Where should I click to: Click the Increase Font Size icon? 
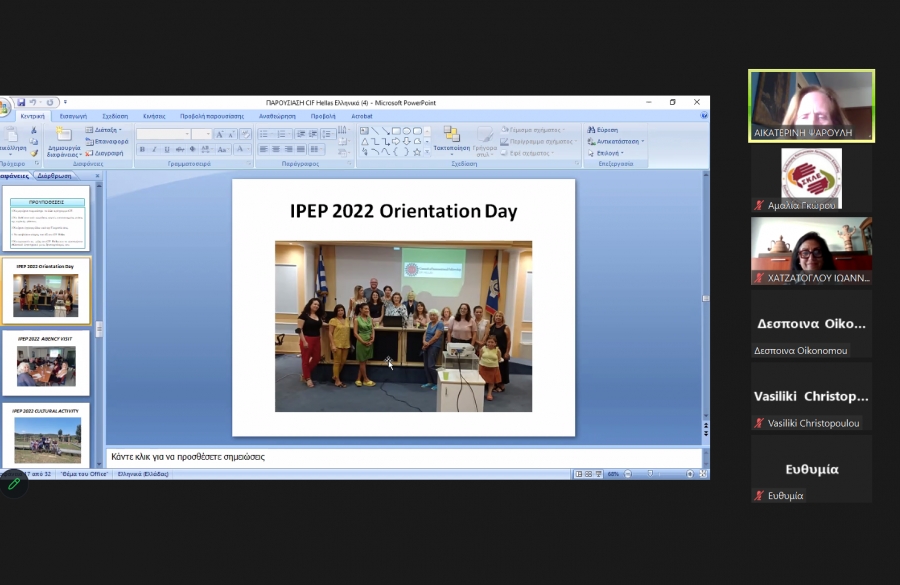pyautogui.click(x=219, y=134)
